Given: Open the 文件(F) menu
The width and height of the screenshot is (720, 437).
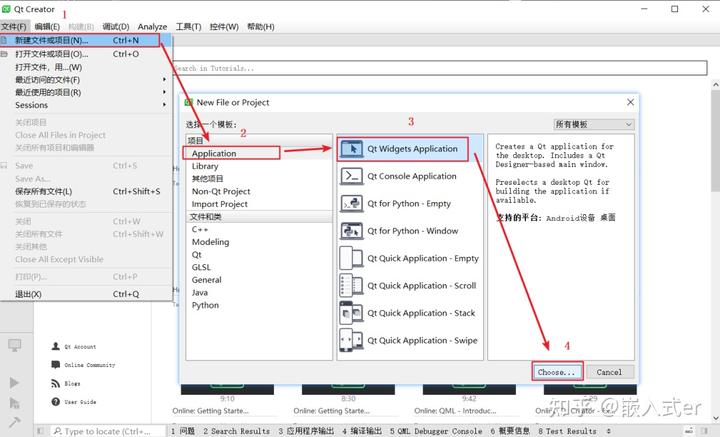Looking at the screenshot, I should pos(14,27).
